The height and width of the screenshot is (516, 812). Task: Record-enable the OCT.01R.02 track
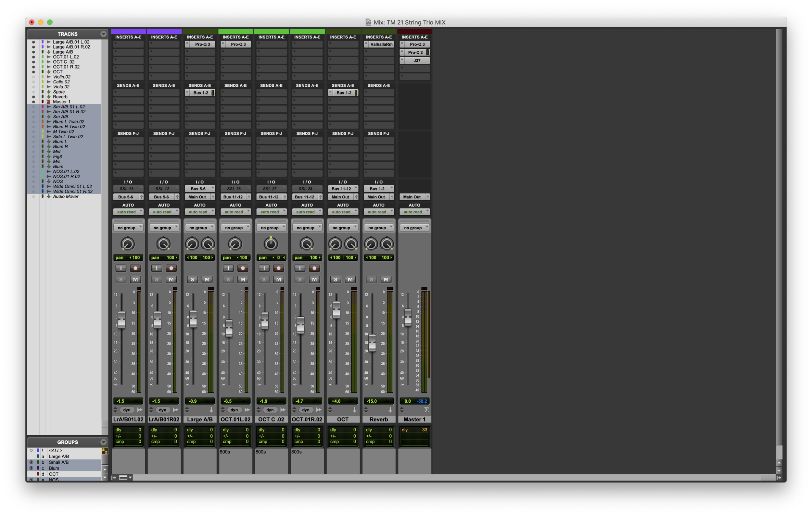pyautogui.click(x=314, y=268)
